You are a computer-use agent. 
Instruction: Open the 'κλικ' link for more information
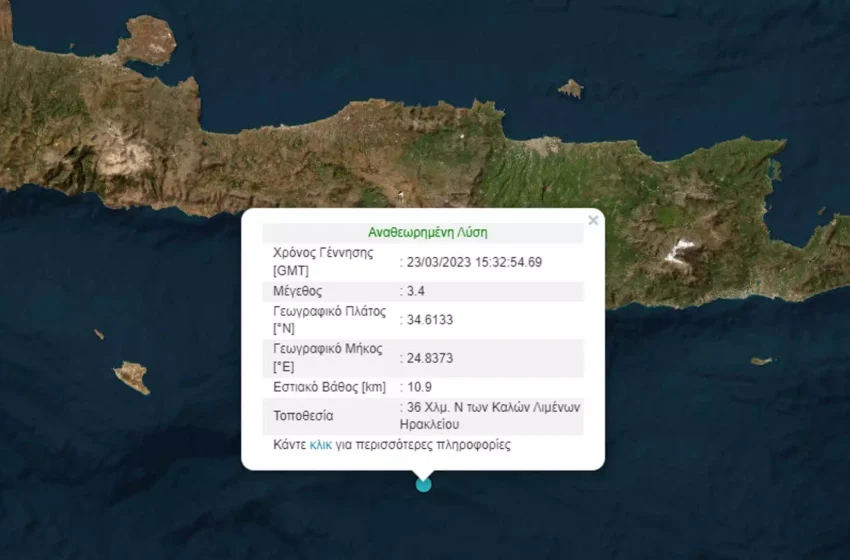pyautogui.click(x=320, y=445)
